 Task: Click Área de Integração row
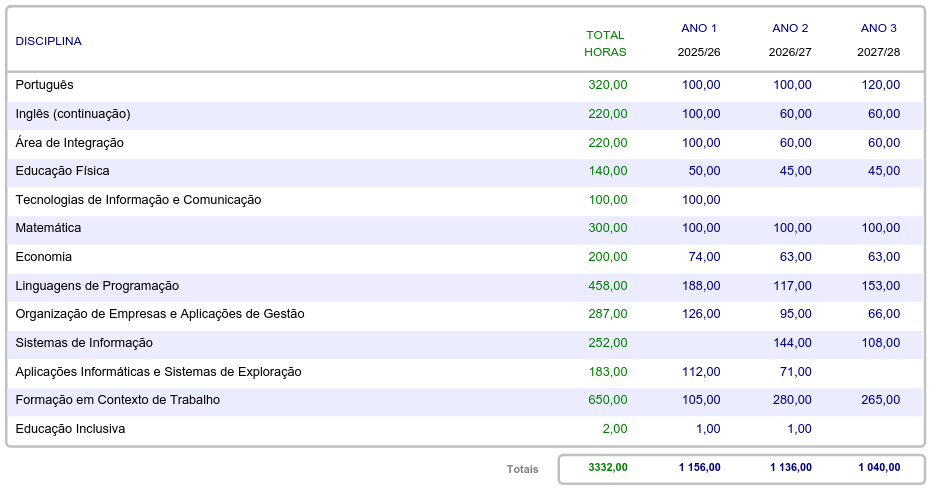[x=70, y=143]
